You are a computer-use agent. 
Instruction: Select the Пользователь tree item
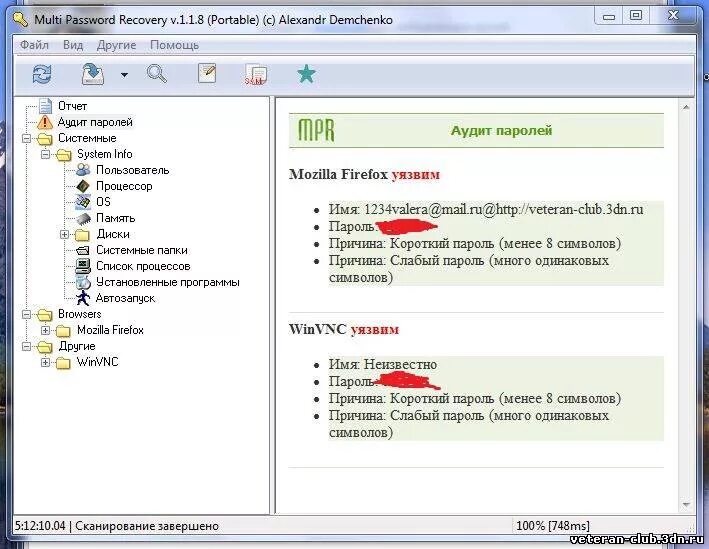[x=132, y=170]
